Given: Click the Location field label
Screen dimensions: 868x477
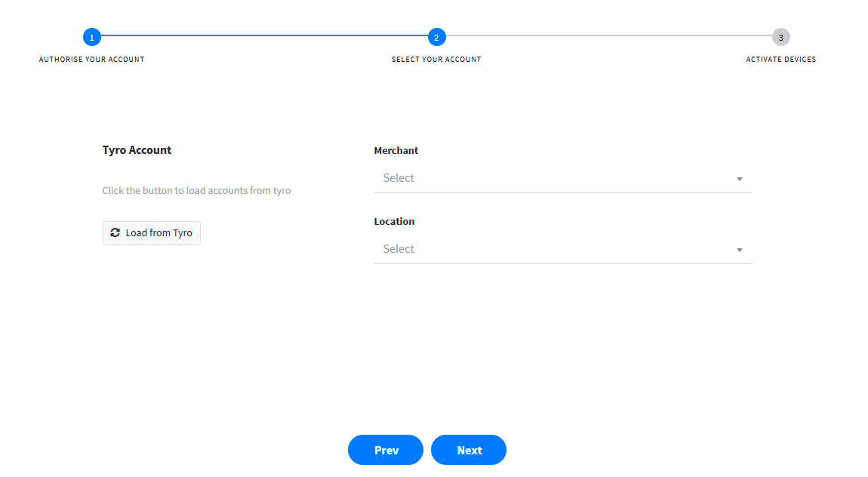Looking at the screenshot, I should click(394, 221).
